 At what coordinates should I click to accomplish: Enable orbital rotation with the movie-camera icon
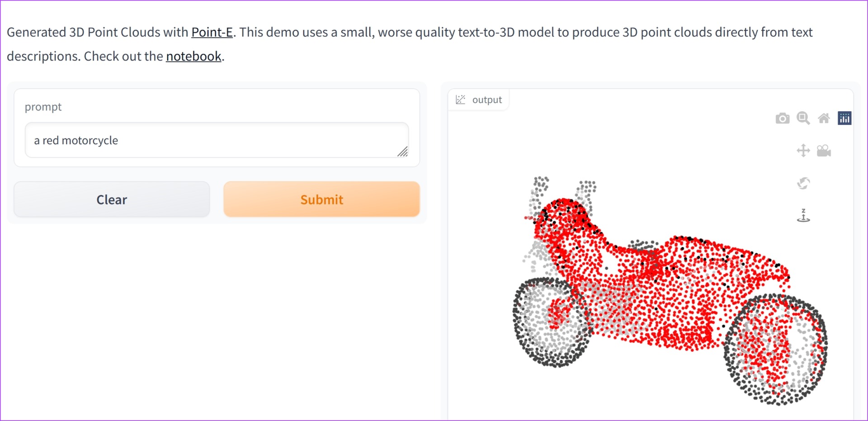[824, 151]
